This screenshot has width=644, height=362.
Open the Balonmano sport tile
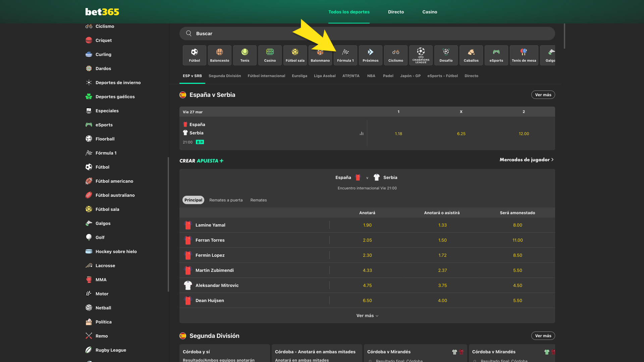coord(320,55)
